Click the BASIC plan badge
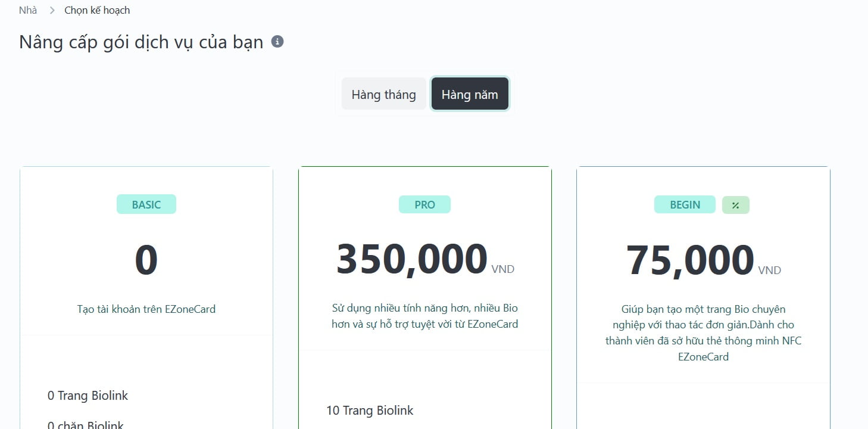The image size is (868, 429). (x=146, y=204)
